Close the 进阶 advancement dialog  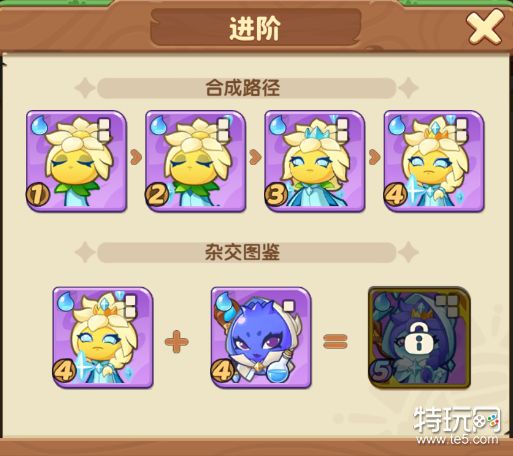485,27
